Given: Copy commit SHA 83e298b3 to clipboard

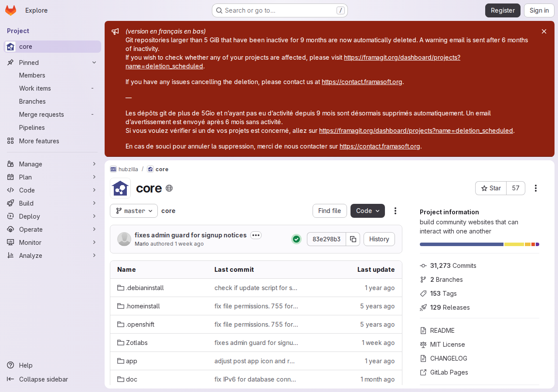Looking at the screenshot, I should pos(353,239).
